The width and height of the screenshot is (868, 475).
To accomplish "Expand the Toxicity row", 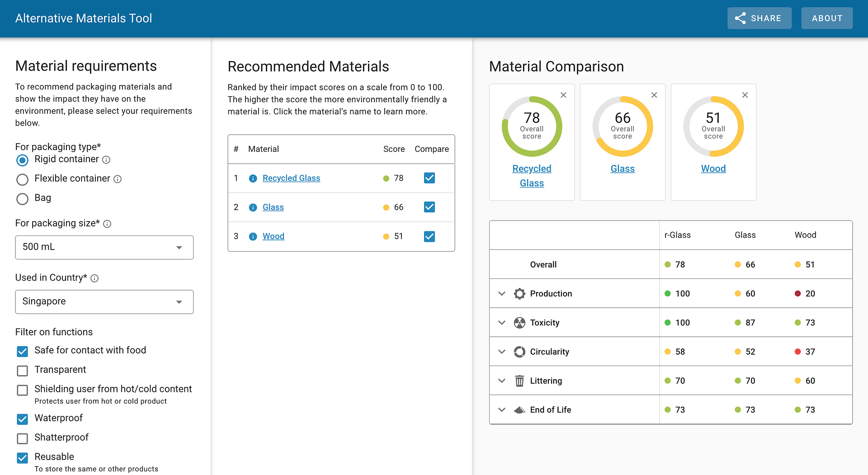I will coord(501,323).
